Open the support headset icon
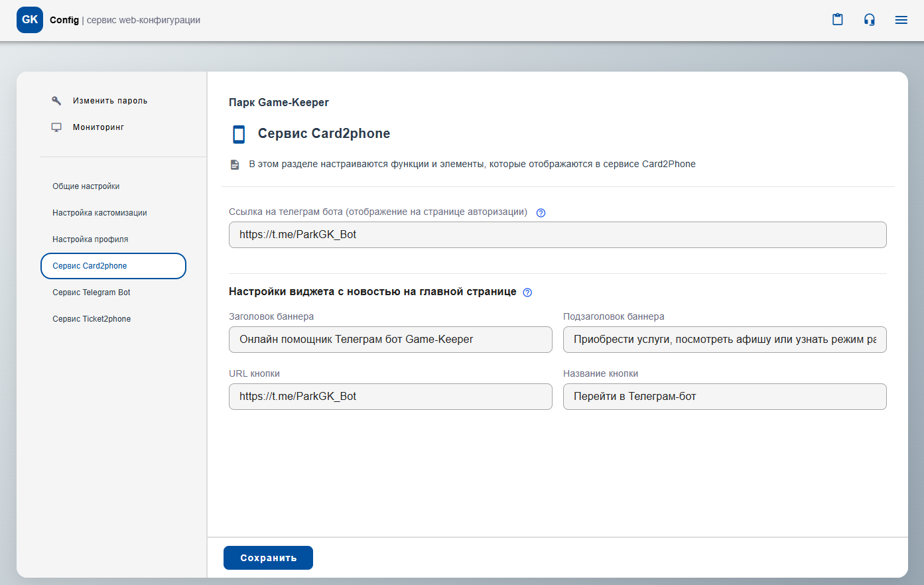Viewport: 924px width, 585px height. pos(870,19)
